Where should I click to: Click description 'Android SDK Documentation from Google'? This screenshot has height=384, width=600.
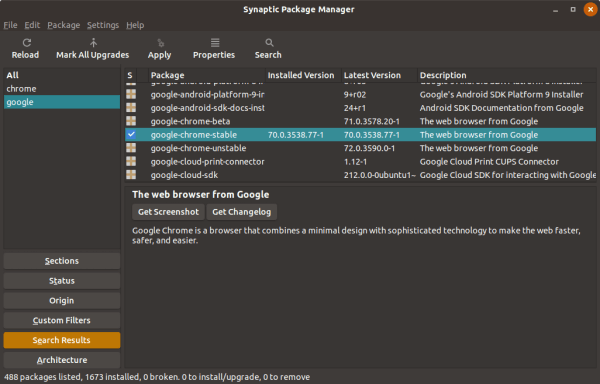(x=501, y=108)
